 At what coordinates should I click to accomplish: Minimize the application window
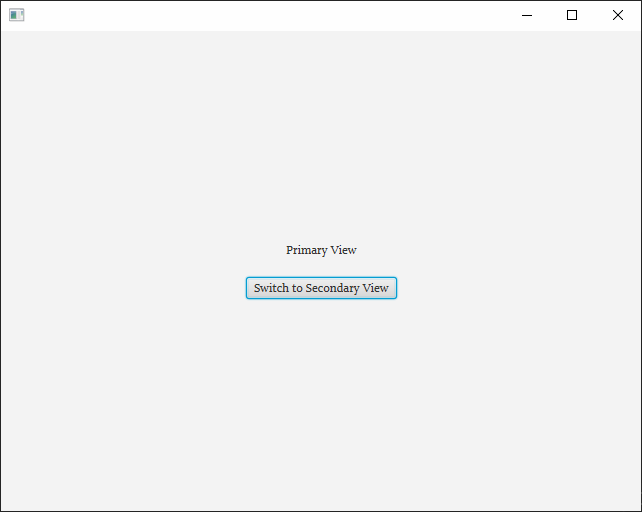[x=527, y=16]
